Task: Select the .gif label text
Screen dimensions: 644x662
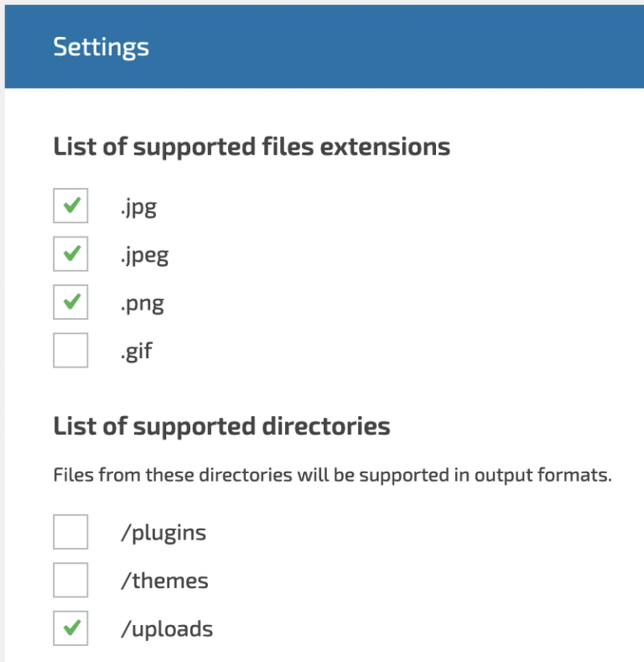Action: (136, 351)
